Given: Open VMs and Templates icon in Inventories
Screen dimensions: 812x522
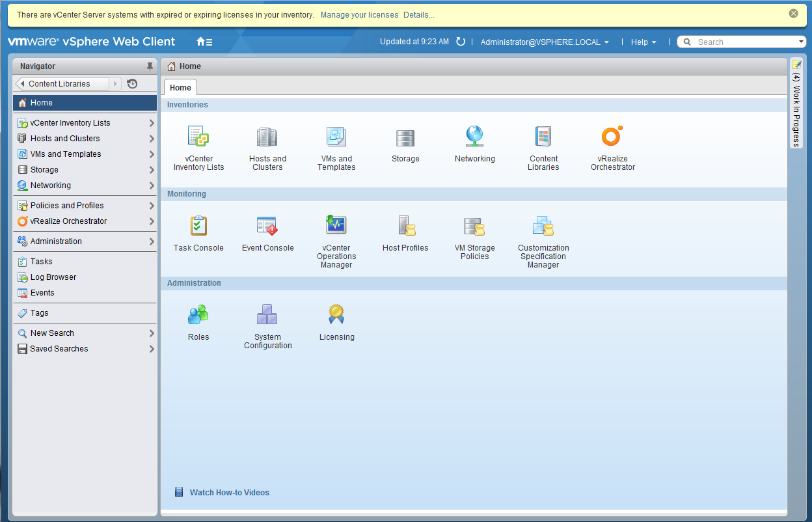Looking at the screenshot, I should pos(336,137).
